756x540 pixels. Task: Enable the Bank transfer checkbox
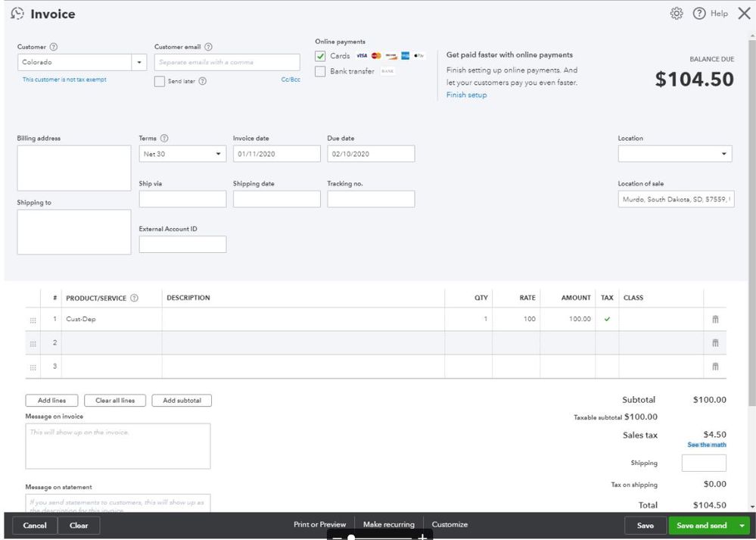tap(320, 71)
